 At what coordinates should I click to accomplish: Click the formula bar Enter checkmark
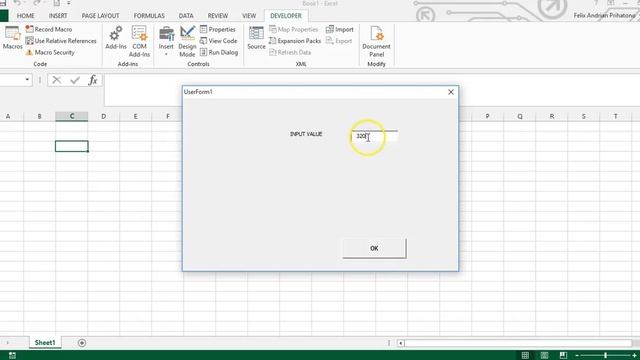pyautogui.click(x=75, y=80)
